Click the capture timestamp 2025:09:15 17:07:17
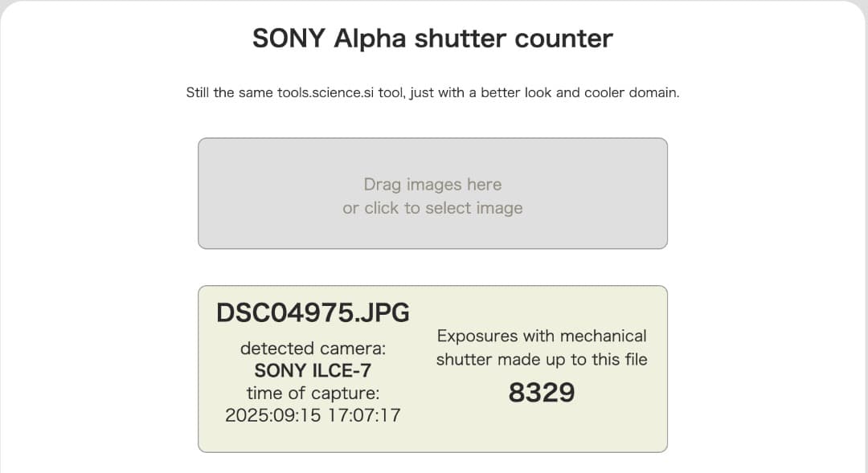The height and width of the screenshot is (473, 868). [x=313, y=416]
